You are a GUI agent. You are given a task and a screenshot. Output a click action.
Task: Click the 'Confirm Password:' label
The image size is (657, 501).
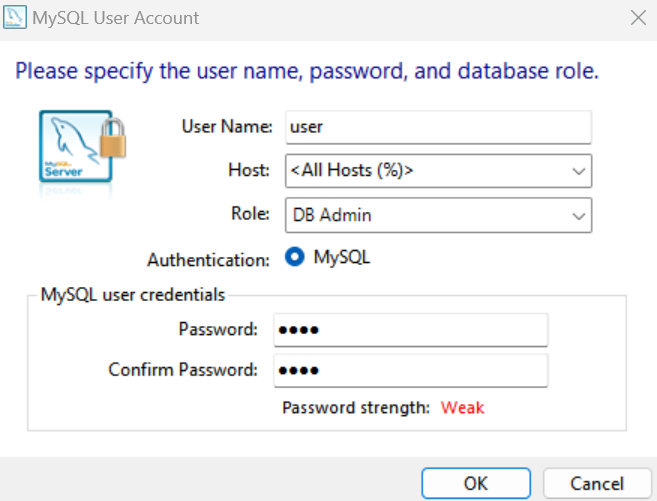coord(183,370)
